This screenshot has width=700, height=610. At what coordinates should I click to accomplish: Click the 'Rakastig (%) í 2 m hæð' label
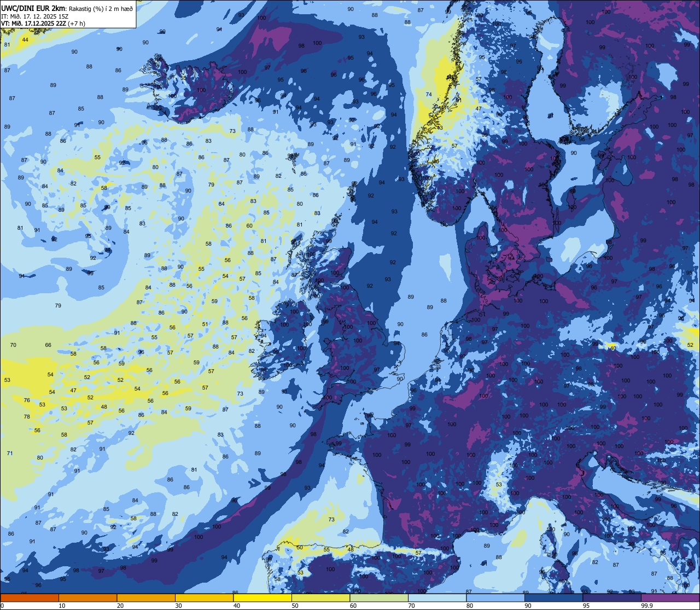(x=101, y=8)
